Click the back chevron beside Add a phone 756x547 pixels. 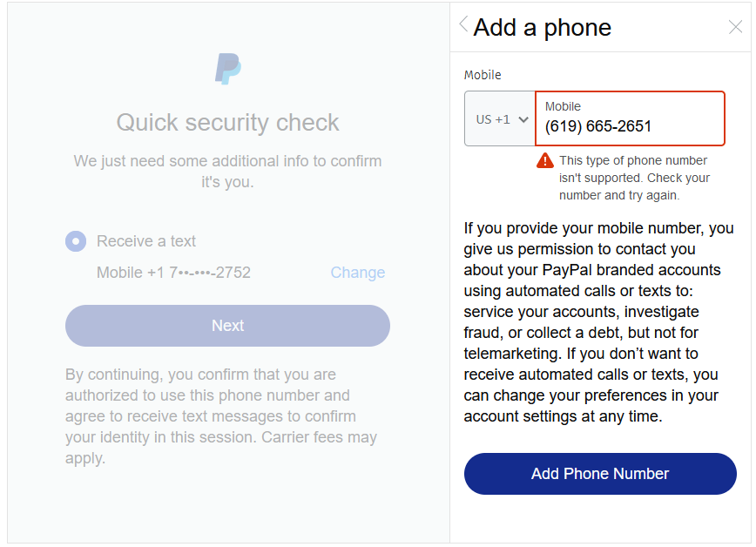coord(463,25)
